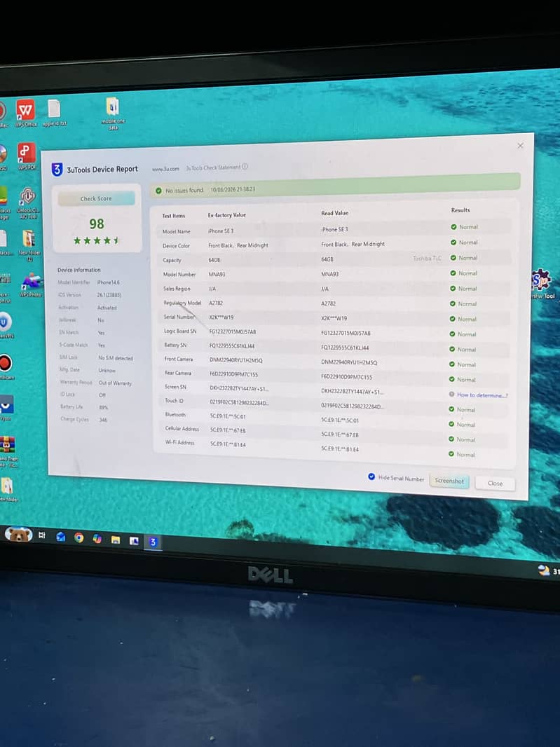Open the www.3u.com link

tap(165, 169)
